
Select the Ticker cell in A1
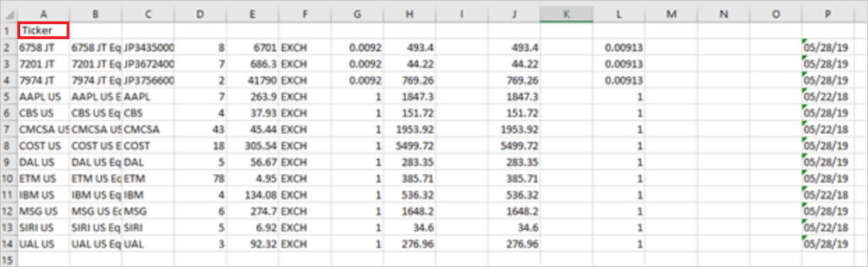point(44,30)
